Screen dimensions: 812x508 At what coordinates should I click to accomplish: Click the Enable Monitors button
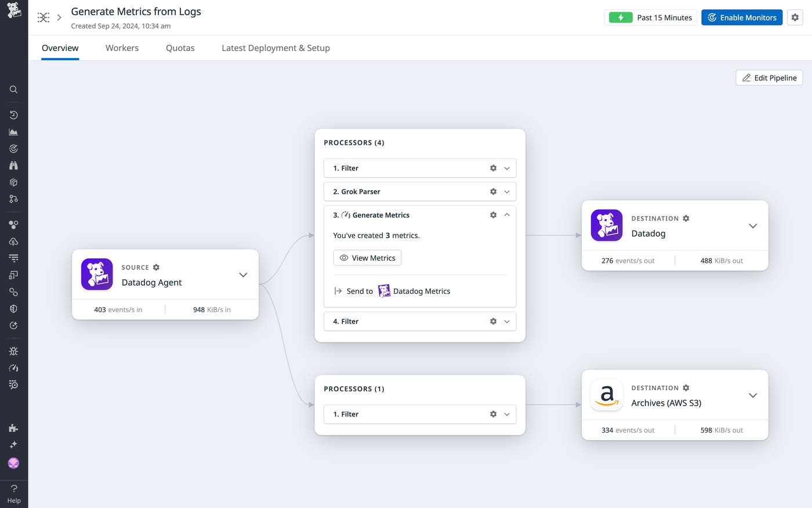point(742,17)
